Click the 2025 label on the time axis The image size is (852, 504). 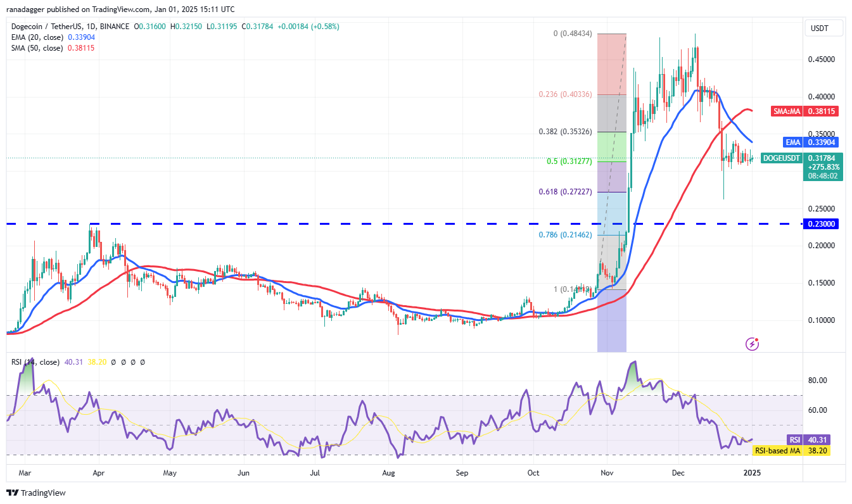pos(751,472)
